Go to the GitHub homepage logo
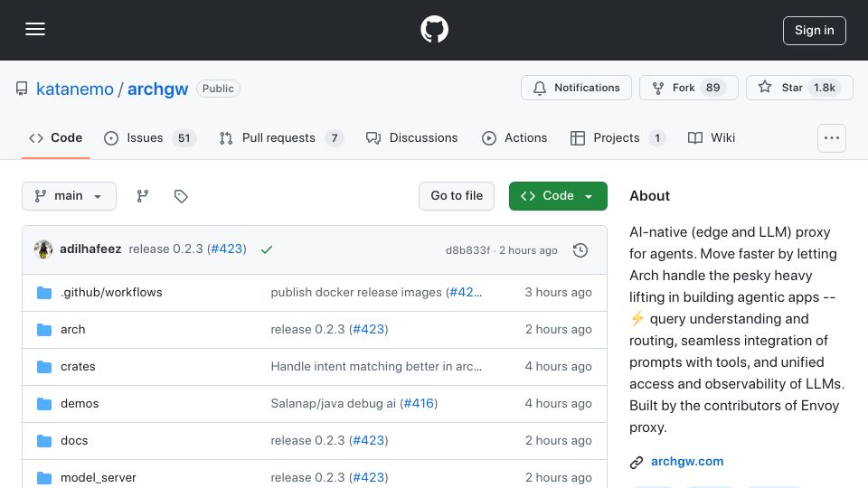Screen dimensions: 868x488 434,29
